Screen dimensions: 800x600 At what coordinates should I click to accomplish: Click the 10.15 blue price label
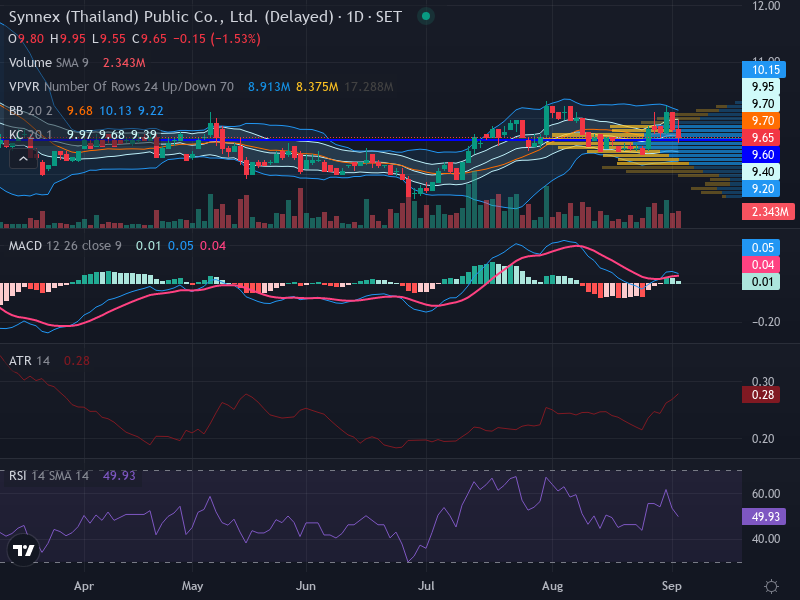pos(764,70)
